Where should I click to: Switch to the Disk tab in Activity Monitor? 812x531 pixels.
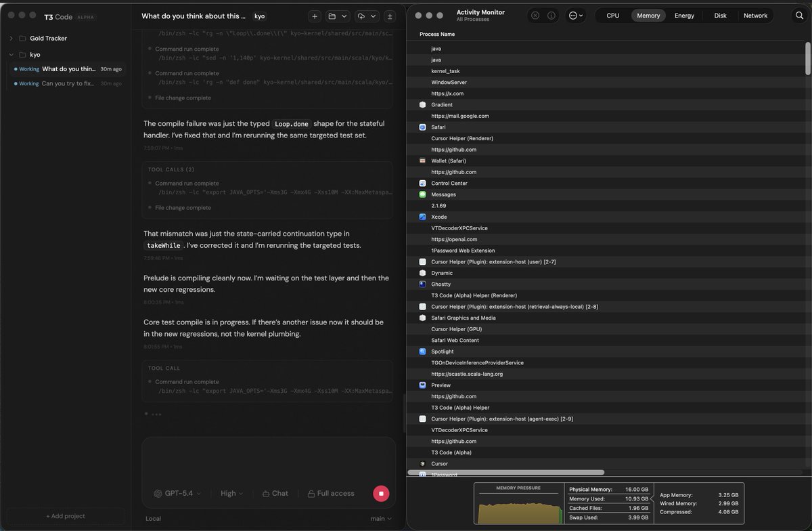click(x=721, y=16)
